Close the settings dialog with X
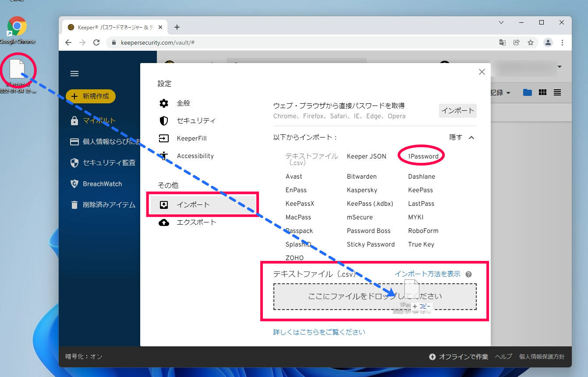 coord(482,72)
